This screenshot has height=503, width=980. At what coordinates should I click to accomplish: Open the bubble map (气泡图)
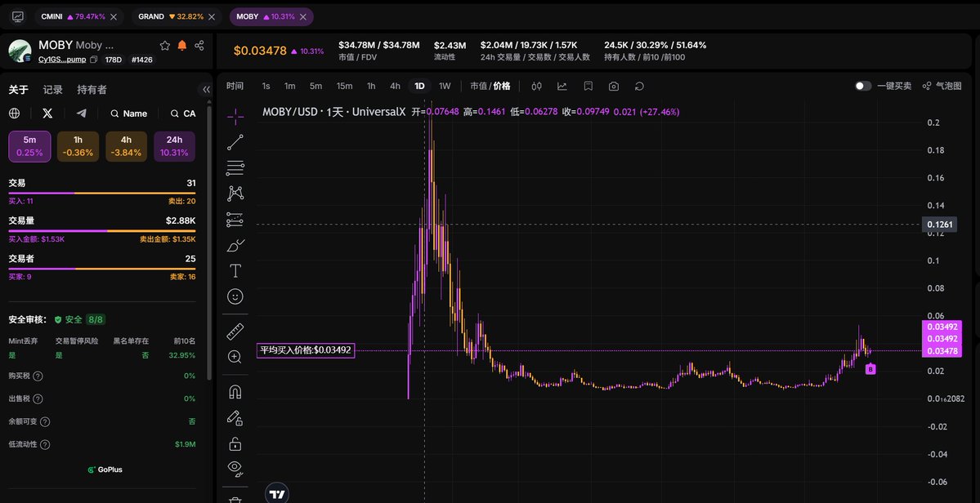coord(942,86)
